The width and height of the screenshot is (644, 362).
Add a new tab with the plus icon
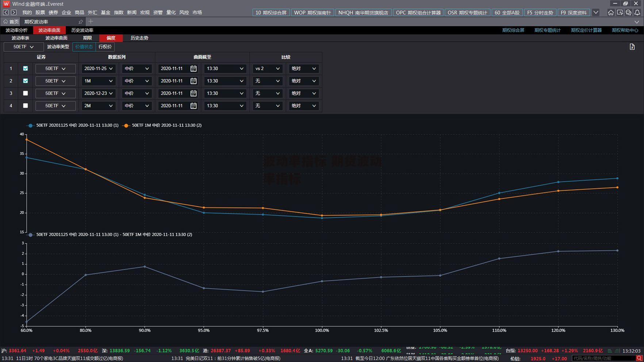click(91, 22)
